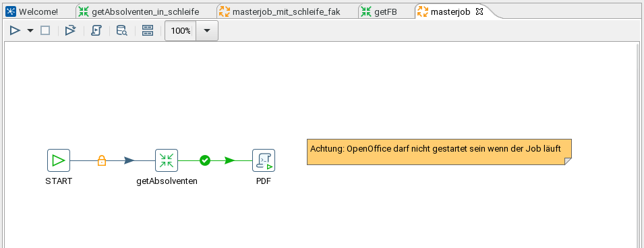Select the PDF shell script entry
Image resolution: width=644 pixels, height=248 pixels.
[263, 160]
